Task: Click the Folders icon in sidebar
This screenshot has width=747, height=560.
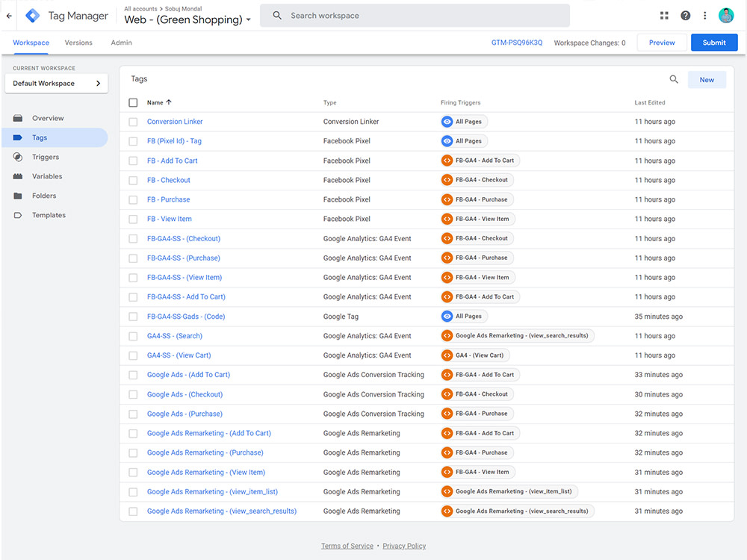Action: point(18,196)
